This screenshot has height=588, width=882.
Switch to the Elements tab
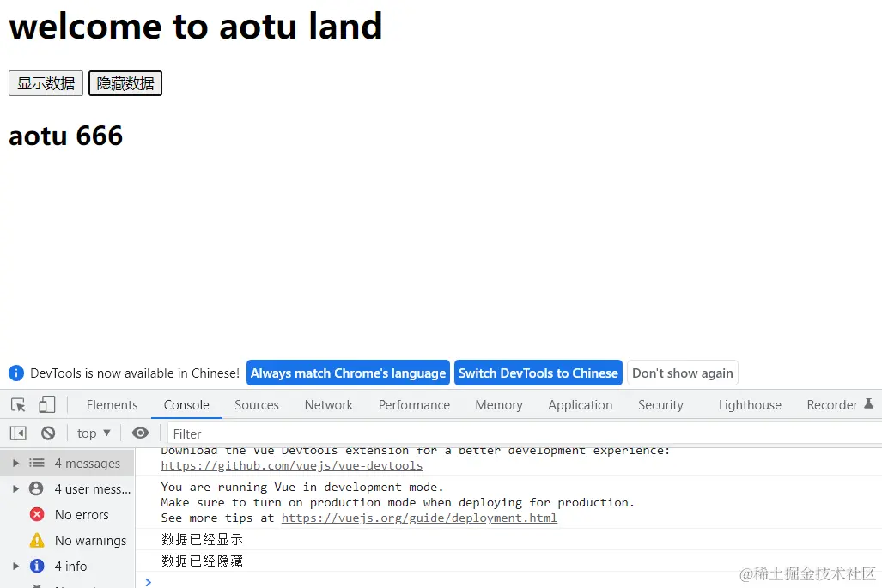[x=112, y=405]
